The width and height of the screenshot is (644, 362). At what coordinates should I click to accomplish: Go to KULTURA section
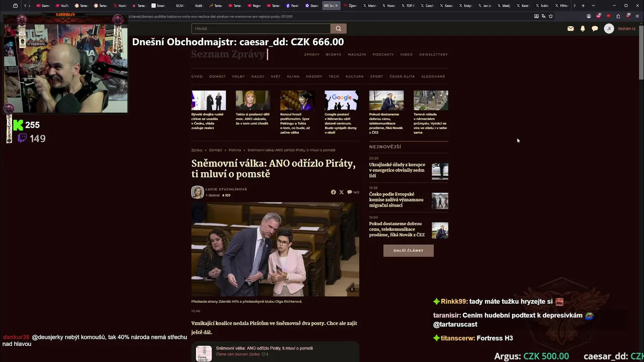[354, 76]
